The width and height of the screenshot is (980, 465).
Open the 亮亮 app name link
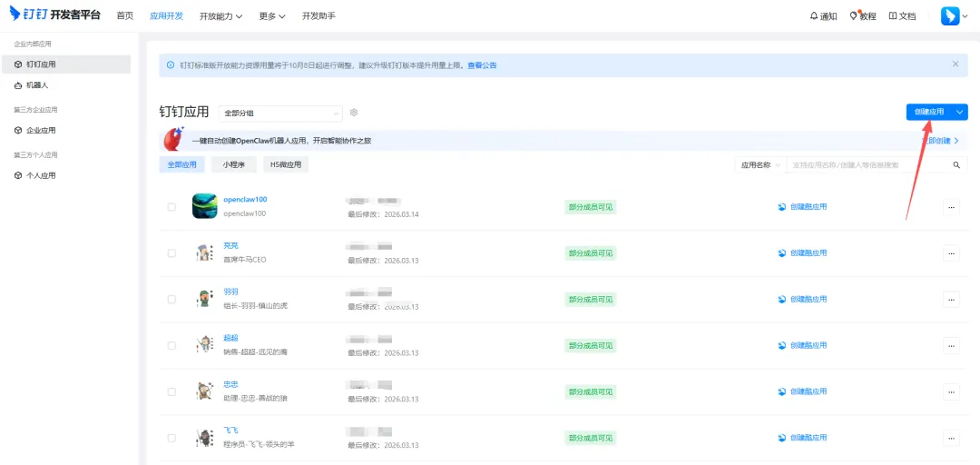tap(230, 246)
